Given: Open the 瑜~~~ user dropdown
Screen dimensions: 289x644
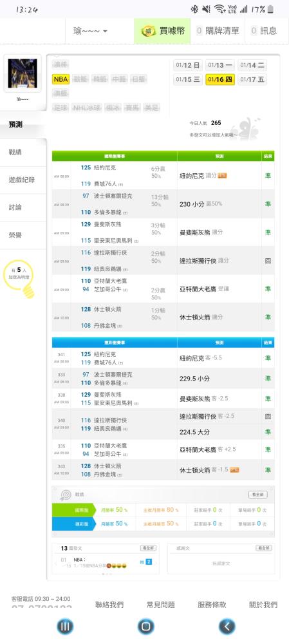Looking at the screenshot, I should click(90, 31).
